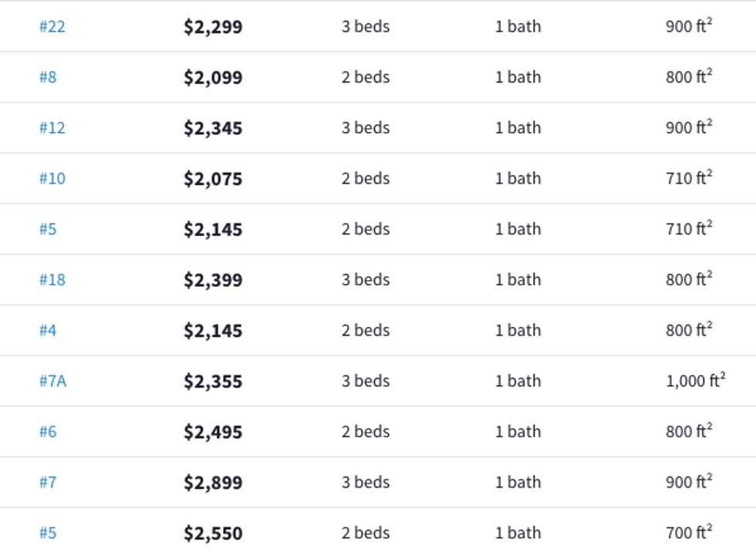
Task: Open unit #6 listing link
Action: 48,432
